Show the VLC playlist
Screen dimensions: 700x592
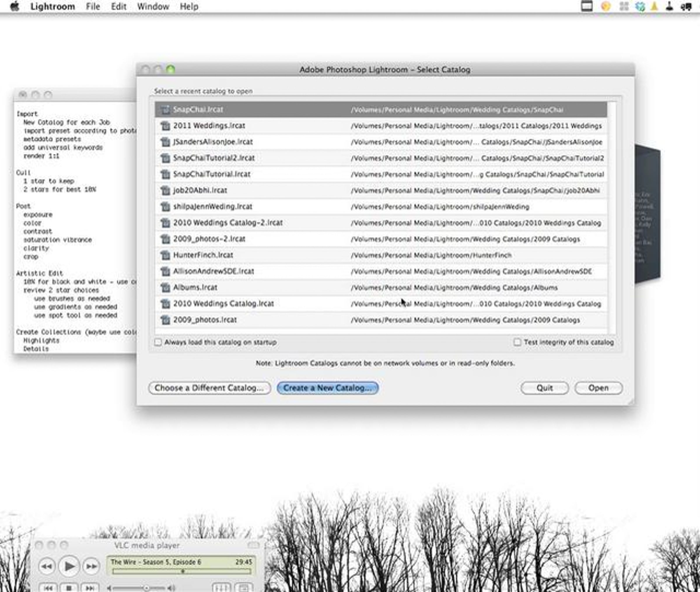click(x=244, y=588)
